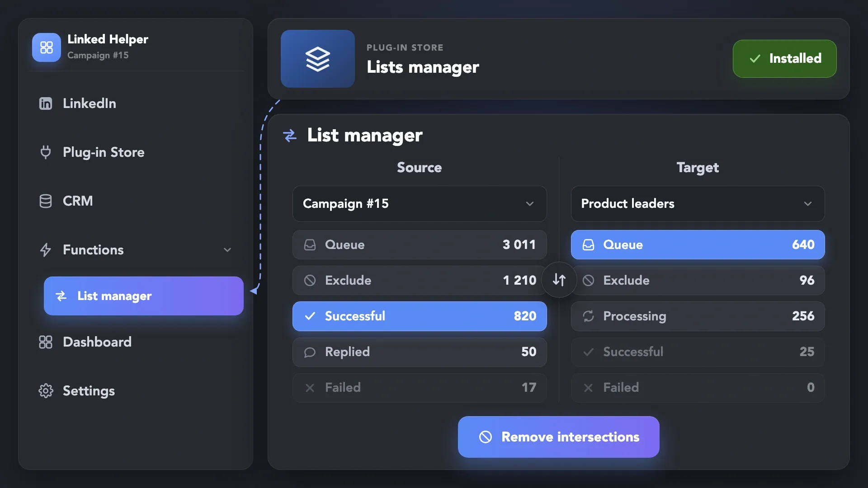The width and height of the screenshot is (868, 488).
Task: Click the checkmark on Installed badge
Action: point(755,59)
